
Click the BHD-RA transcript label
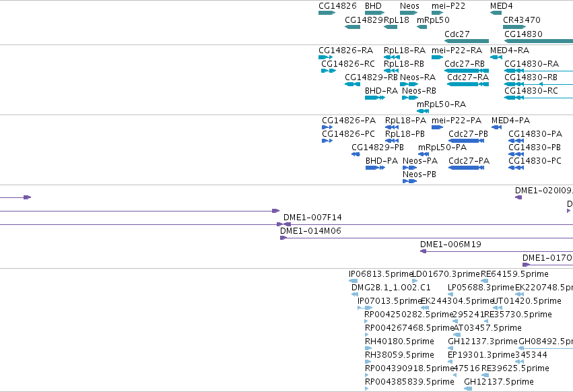tap(381, 91)
